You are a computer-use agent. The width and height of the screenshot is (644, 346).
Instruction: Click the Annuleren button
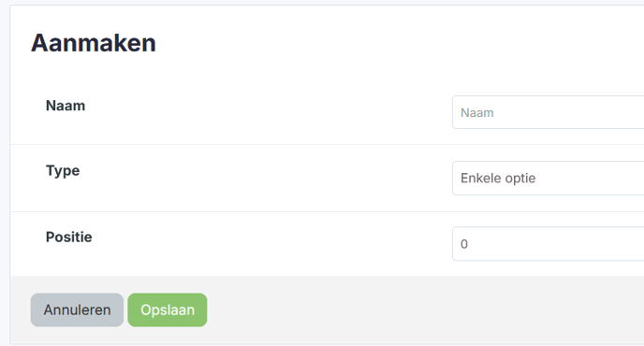77,310
